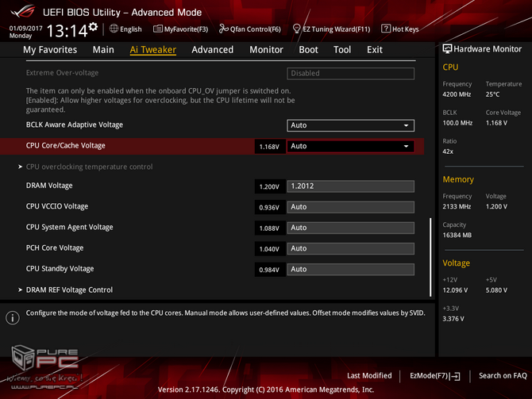Image resolution: width=532 pixels, height=399 pixels.
Task: Open BCLK Aware Adaptive Voltage dropdown
Action: (x=350, y=125)
